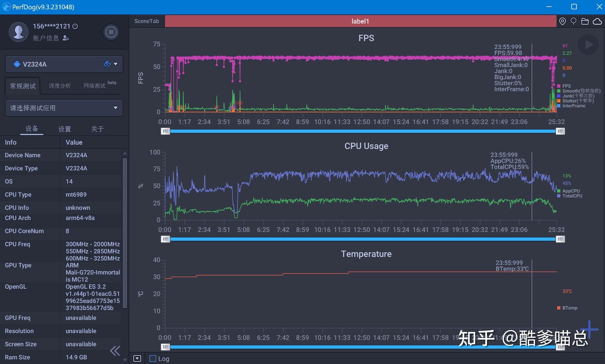Click the stop recording button

(x=111, y=32)
